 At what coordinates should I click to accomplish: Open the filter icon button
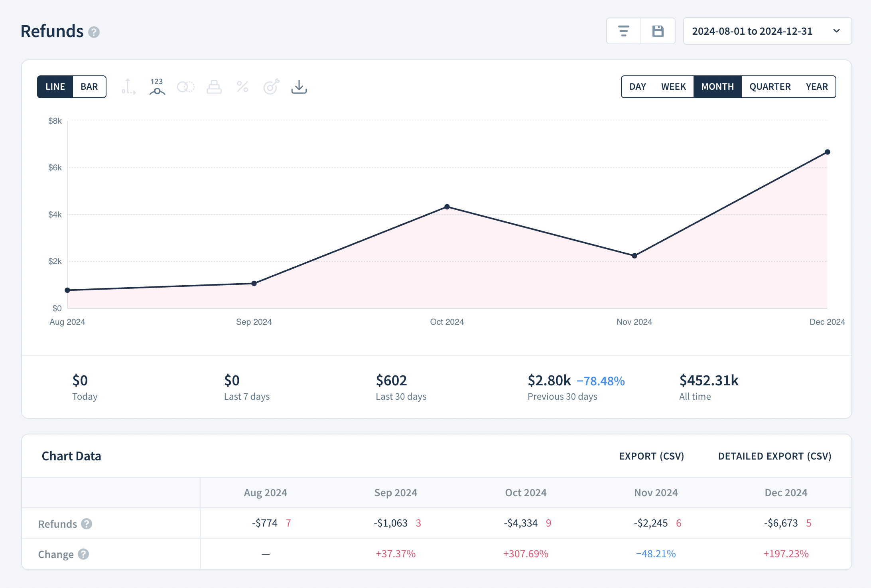coord(623,31)
